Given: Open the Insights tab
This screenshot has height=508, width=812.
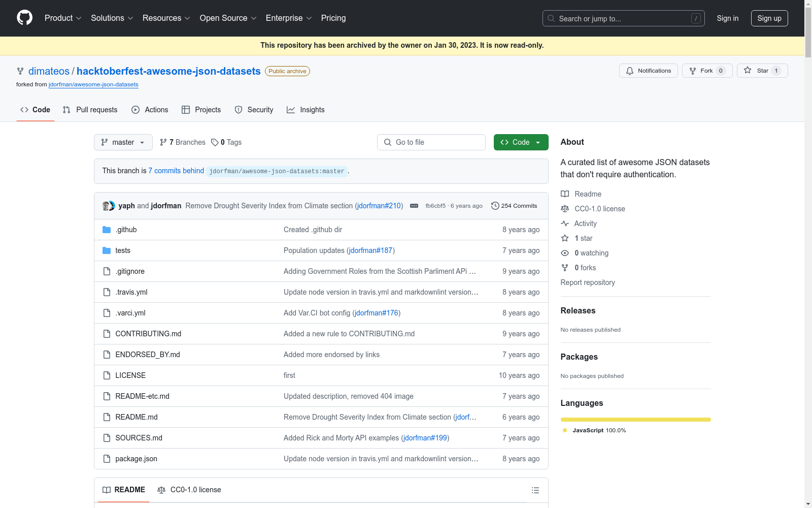Looking at the screenshot, I should coord(306,110).
